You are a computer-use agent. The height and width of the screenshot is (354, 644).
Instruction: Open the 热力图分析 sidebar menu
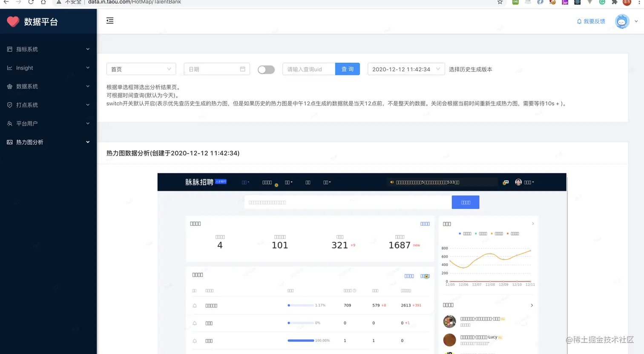click(x=48, y=142)
